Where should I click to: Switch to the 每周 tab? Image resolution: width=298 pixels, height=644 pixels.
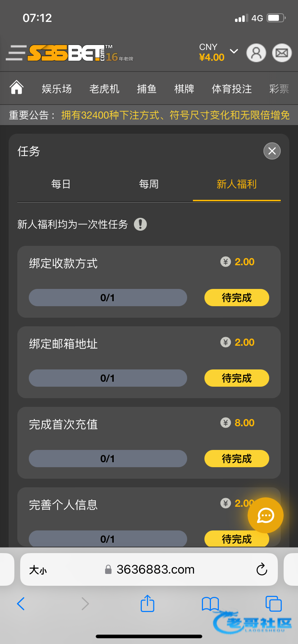coord(149,184)
